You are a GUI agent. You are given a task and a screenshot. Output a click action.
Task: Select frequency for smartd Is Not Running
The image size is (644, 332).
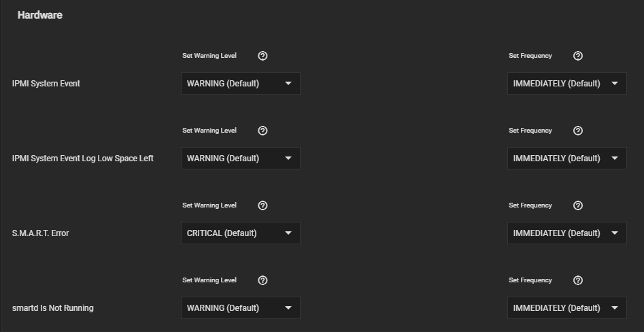pyautogui.click(x=566, y=308)
